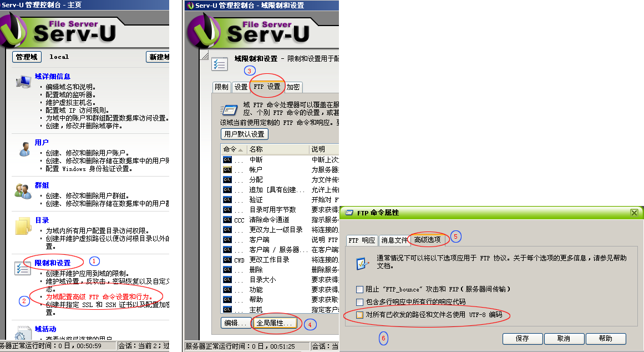Click the command icon in the 功能 row
Viewport: 644px width, 352px height.
[227, 289]
